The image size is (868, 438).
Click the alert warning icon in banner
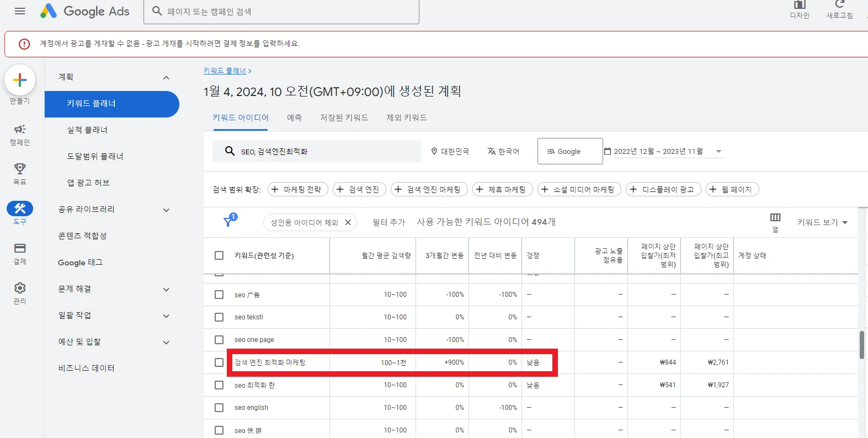tap(24, 44)
